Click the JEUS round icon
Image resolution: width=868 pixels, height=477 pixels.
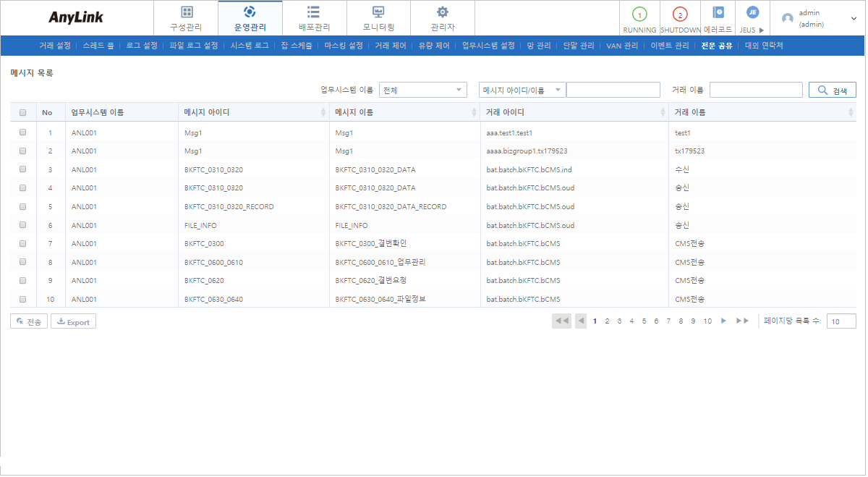[752, 12]
